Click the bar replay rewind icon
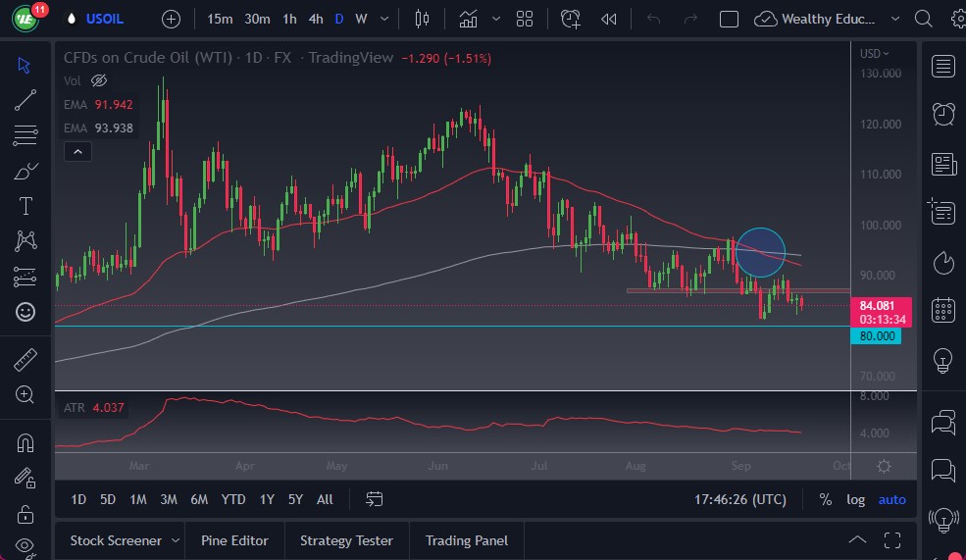Screen dimensions: 966x560 coord(609,19)
